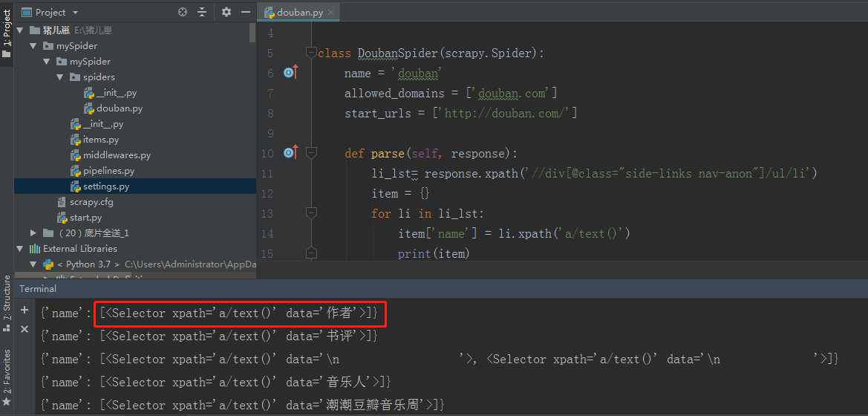Click 'allowed_domains' on line 7
The image size is (868, 416).
pos(394,93)
